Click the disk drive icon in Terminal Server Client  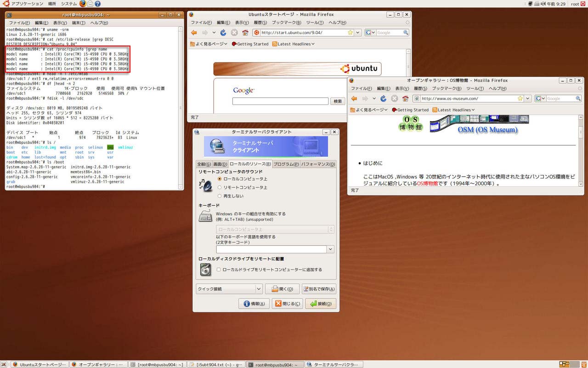click(x=205, y=270)
